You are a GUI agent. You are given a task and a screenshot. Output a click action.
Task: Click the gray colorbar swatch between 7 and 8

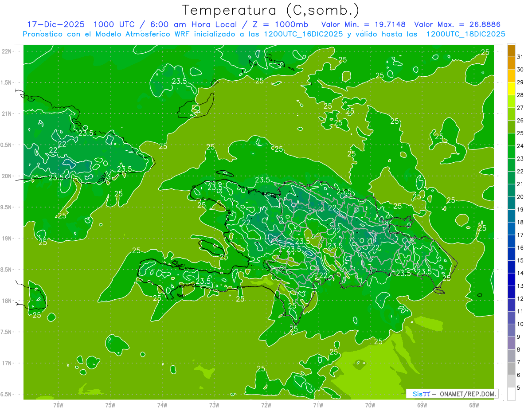[511, 356]
